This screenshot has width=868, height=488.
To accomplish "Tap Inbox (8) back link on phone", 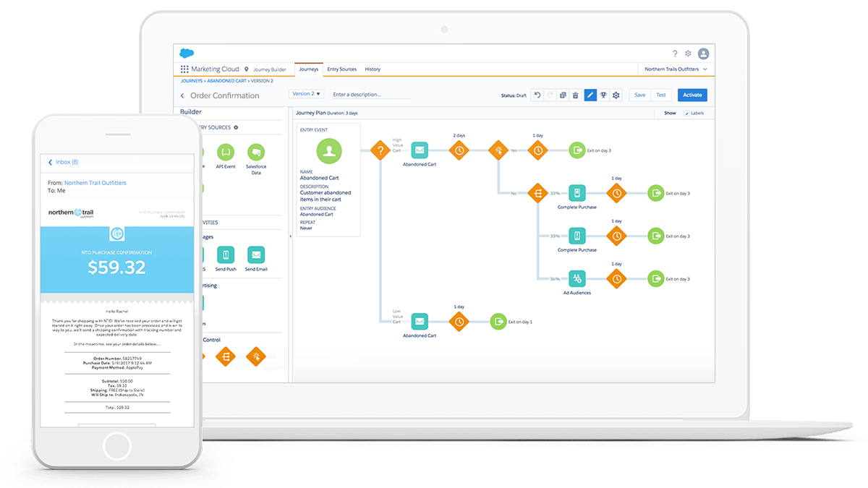I will tap(63, 162).
